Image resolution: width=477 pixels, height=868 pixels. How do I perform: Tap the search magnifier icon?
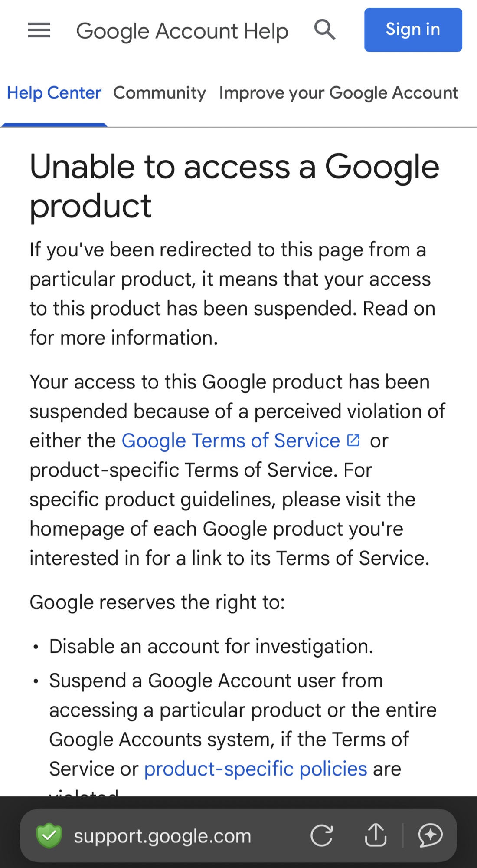click(x=324, y=30)
